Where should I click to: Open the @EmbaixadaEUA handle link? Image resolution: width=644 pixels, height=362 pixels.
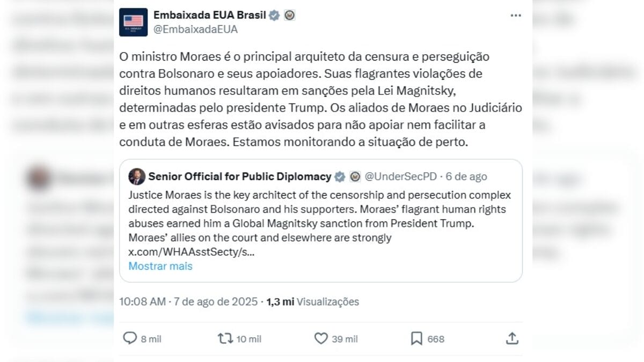[x=195, y=29]
